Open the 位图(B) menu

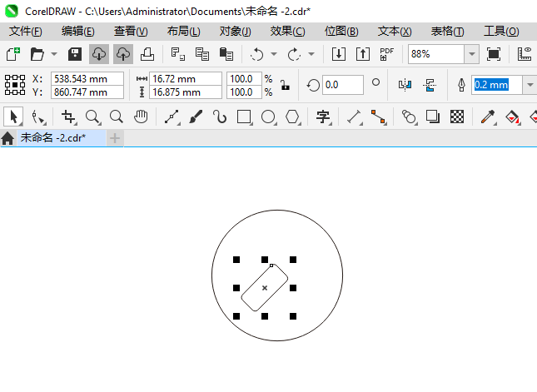341,32
